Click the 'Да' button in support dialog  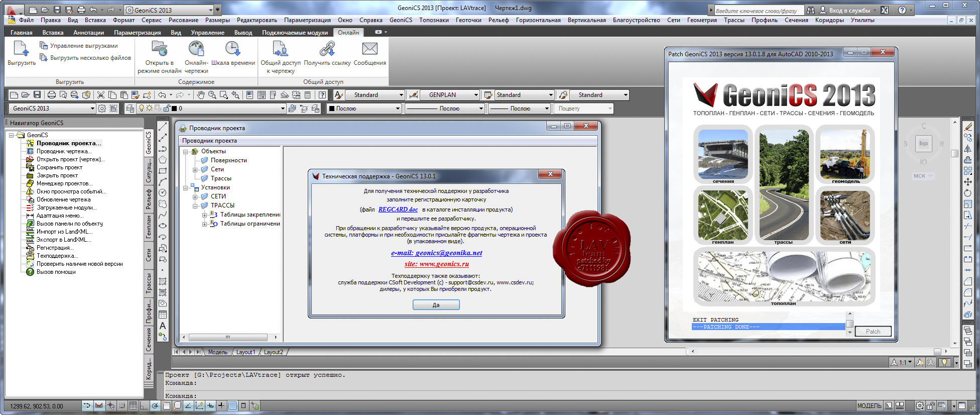pyautogui.click(x=436, y=305)
